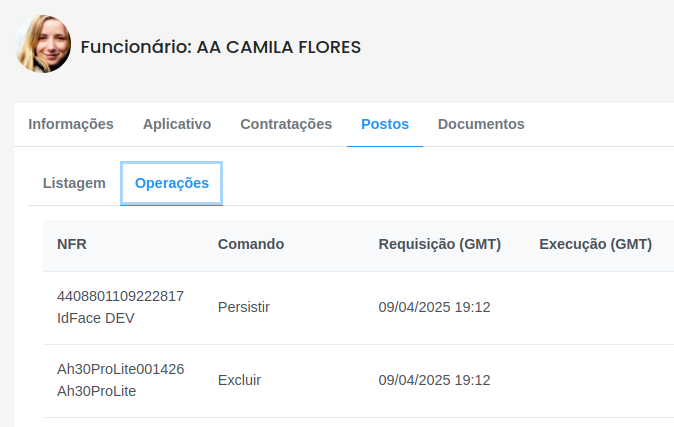Select the Postos tab
The image size is (674, 427).
point(385,124)
